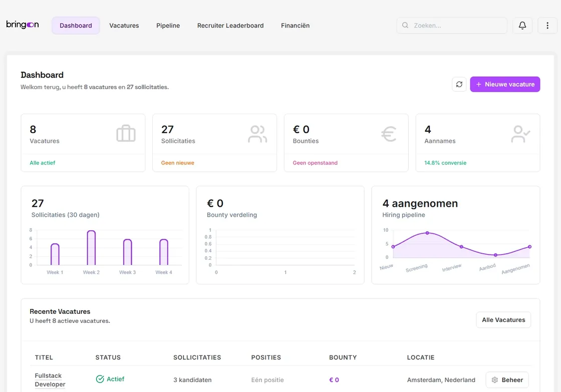
Task: Click the Week 3 bar in Sollicitaties chart
Action: pyautogui.click(x=128, y=252)
